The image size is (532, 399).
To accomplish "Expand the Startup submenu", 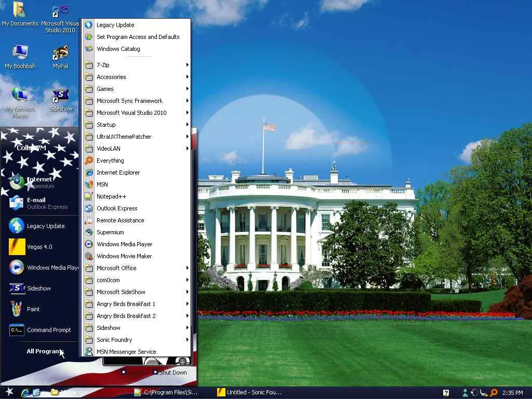I will coord(136,125).
